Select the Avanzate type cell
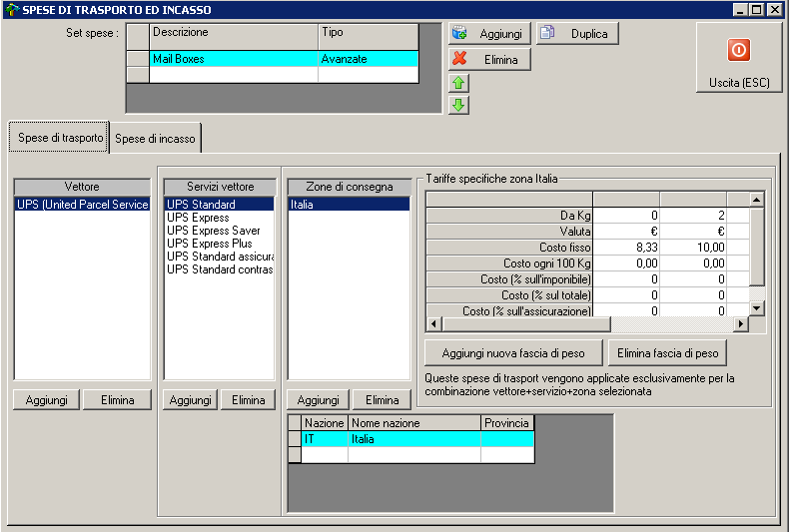The height and width of the screenshot is (532, 789). click(369, 59)
